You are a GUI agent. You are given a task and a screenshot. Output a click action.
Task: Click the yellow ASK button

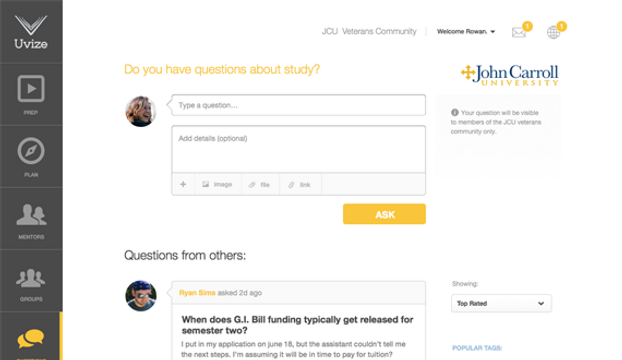[x=384, y=214]
